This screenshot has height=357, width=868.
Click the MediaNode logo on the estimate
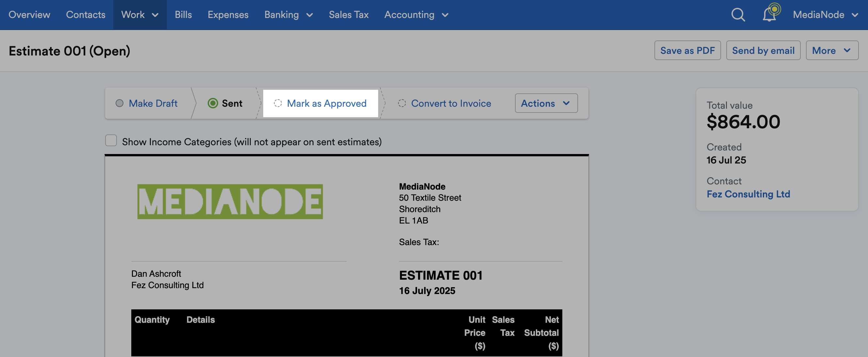pyautogui.click(x=230, y=201)
